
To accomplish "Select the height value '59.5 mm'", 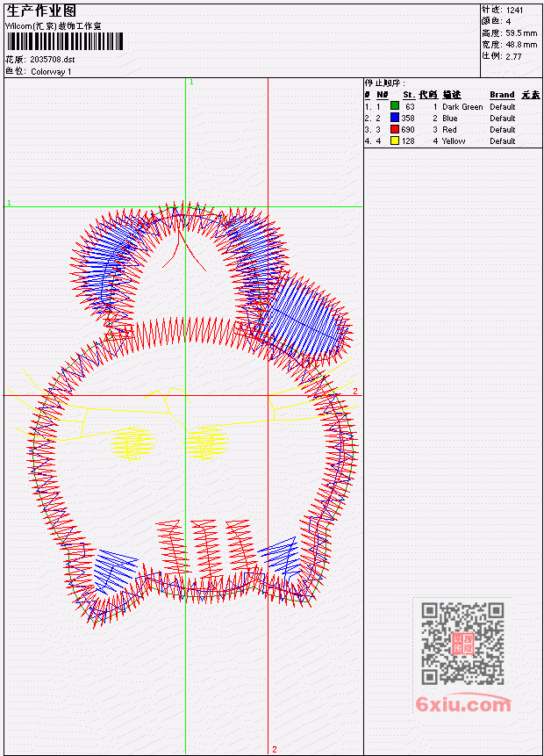I will (521, 33).
